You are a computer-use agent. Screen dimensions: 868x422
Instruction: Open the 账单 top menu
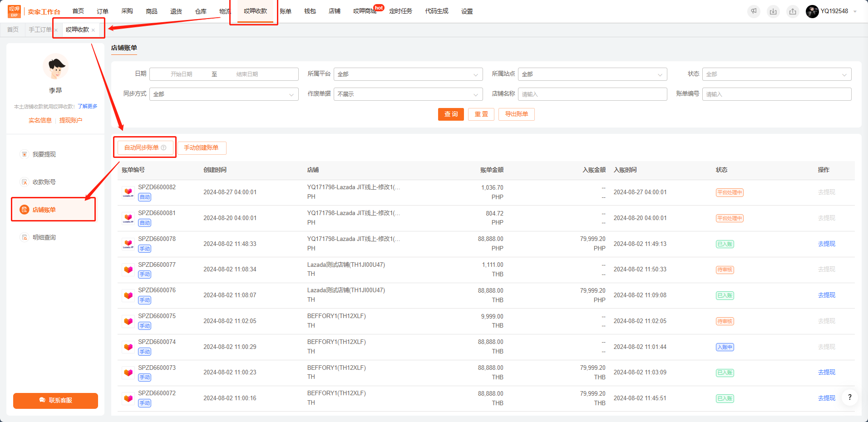pyautogui.click(x=286, y=11)
